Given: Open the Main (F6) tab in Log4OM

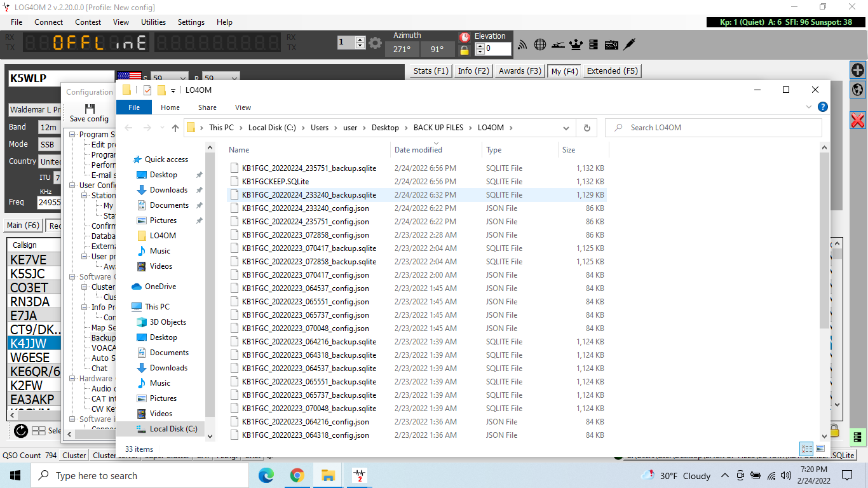Looking at the screenshot, I should tap(23, 226).
